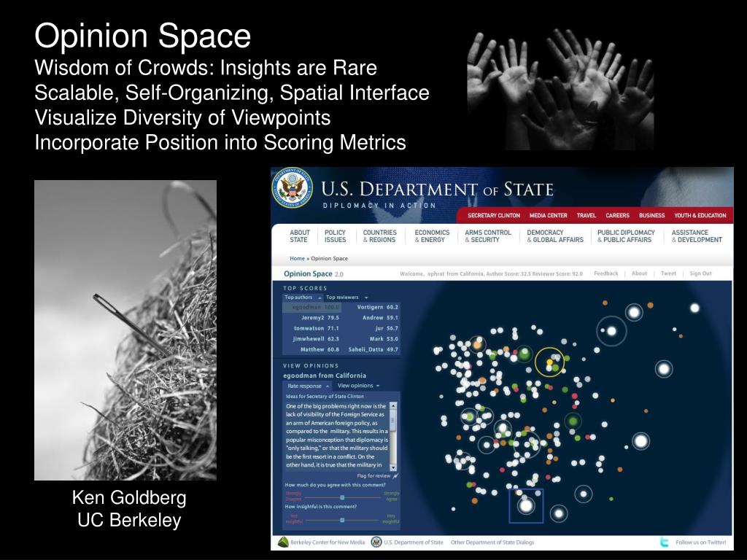Screen dimensions: 747x560
Task: Open Public Diplomacy & Public Affairs menu
Action: [626, 236]
